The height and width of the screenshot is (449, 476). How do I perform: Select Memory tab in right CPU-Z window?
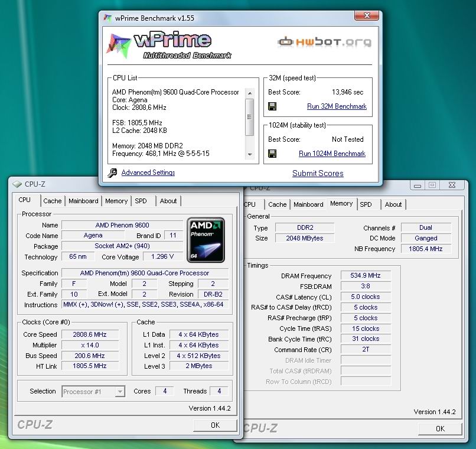[x=341, y=203]
